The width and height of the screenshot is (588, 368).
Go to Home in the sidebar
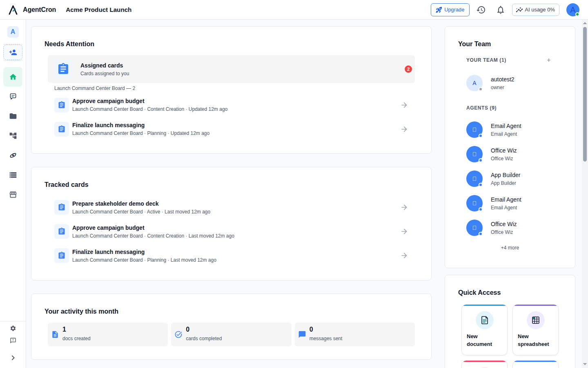[x=13, y=77]
